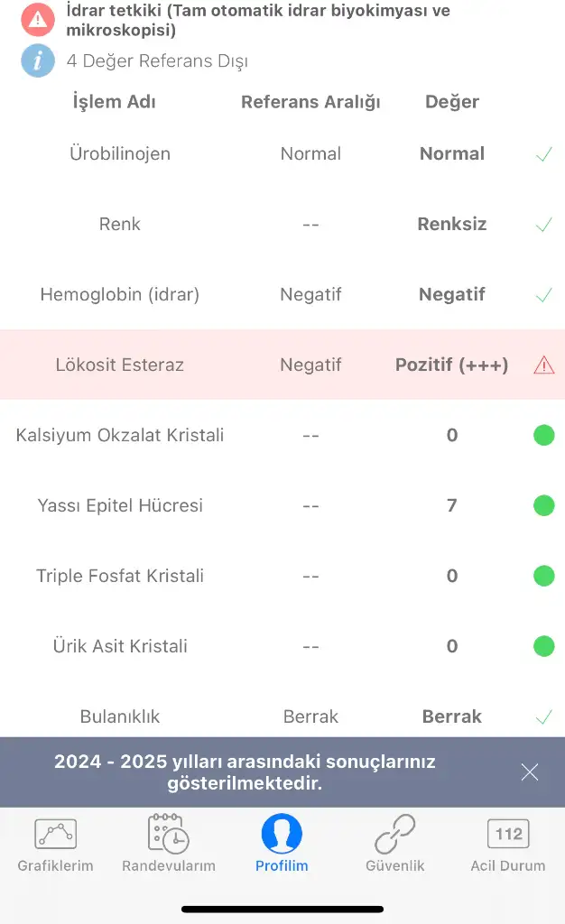Tap the Değer column header
Viewport: 565px width, 924px height.
(452, 102)
